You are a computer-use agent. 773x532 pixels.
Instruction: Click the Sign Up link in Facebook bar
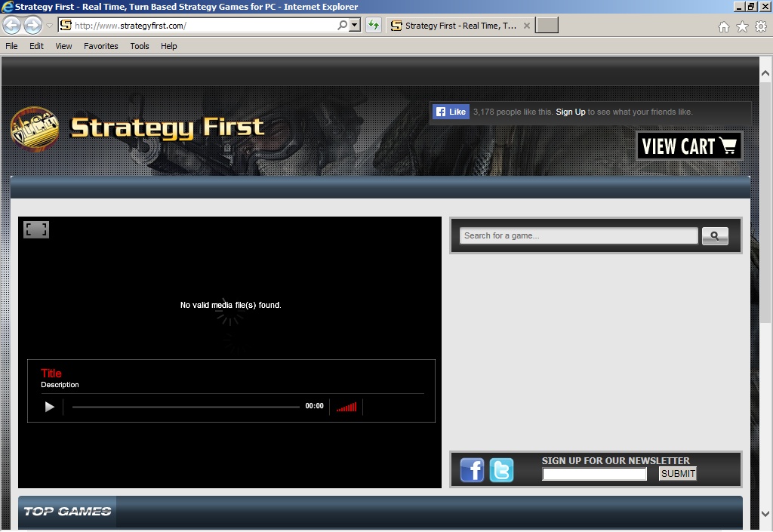(571, 112)
